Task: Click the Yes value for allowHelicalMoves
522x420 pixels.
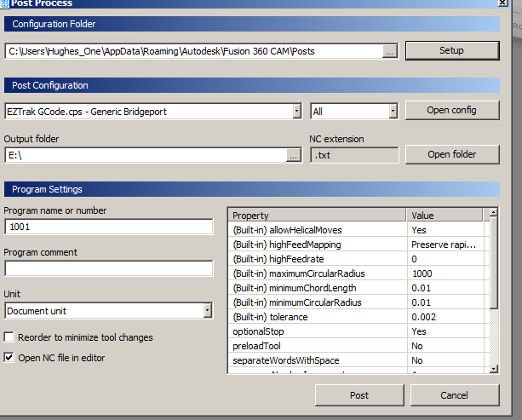Action: [445, 230]
